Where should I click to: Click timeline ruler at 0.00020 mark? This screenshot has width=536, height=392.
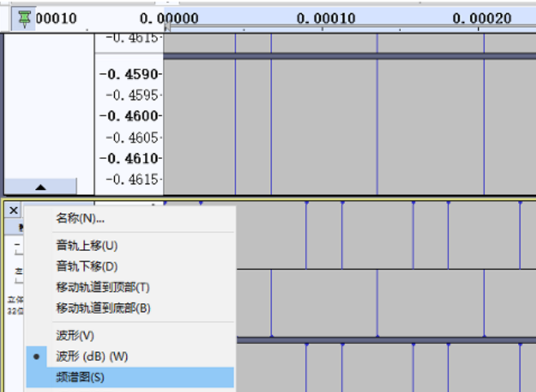click(481, 19)
